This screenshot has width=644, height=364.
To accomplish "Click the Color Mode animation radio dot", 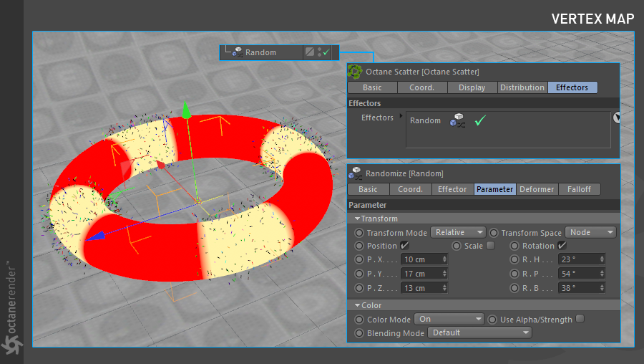I will 359,320.
